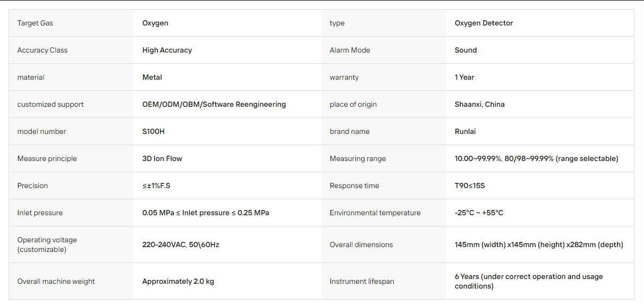644x304 pixels.
Task: Select the 'Instrument lifespan' label
Action: 362,281
